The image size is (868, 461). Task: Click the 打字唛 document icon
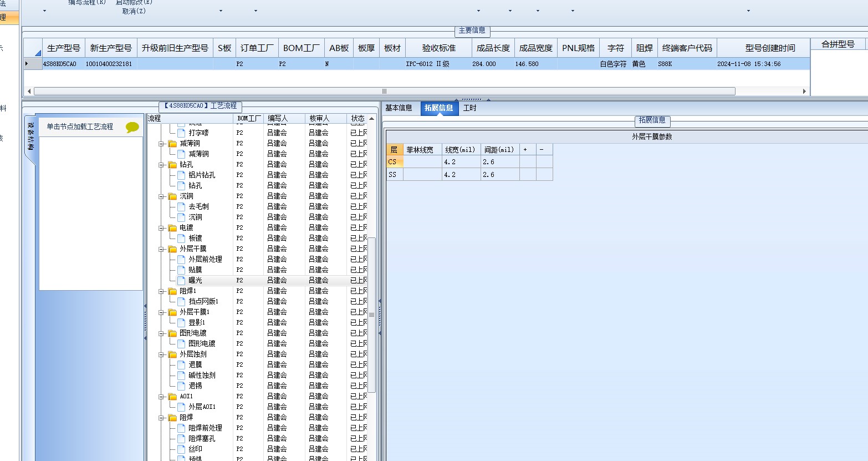click(x=181, y=133)
